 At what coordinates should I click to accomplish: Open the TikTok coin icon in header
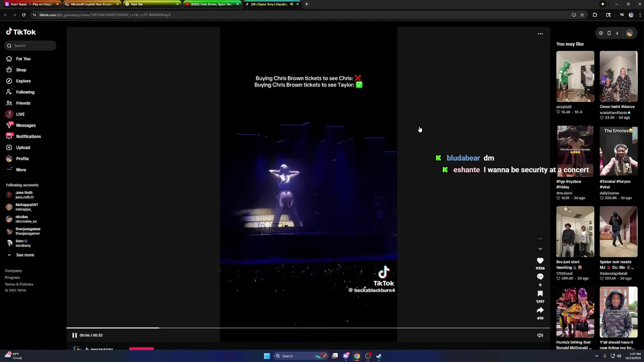[601, 33]
